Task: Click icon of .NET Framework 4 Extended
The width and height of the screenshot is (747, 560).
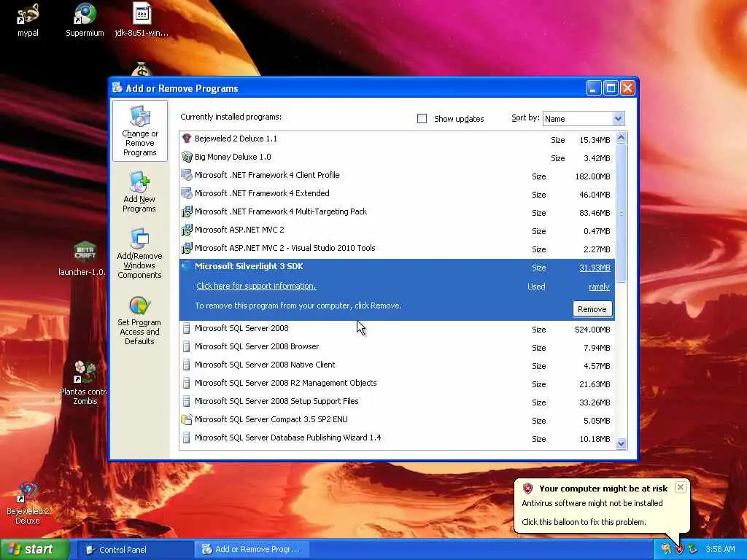Action: coord(187,193)
